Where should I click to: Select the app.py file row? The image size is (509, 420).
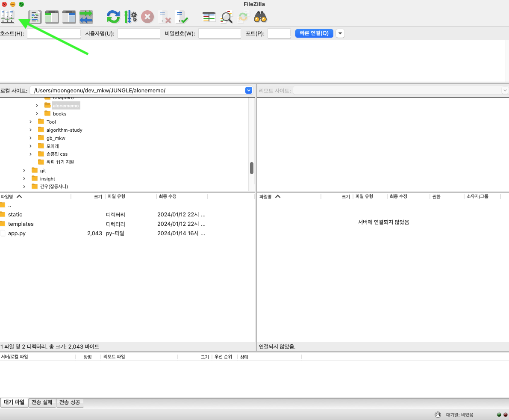pyautogui.click(x=127, y=233)
